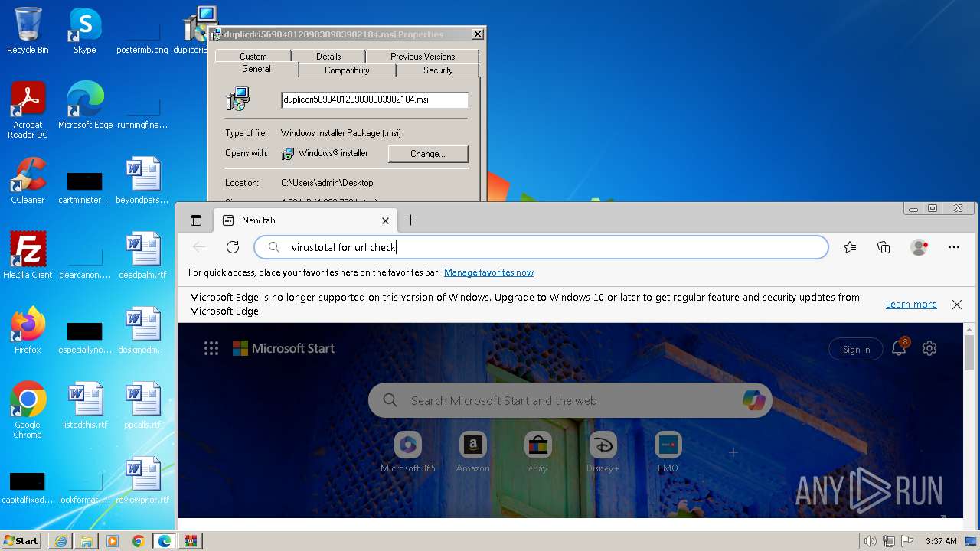
Task: Click Edge address bar
Action: (541, 247)
